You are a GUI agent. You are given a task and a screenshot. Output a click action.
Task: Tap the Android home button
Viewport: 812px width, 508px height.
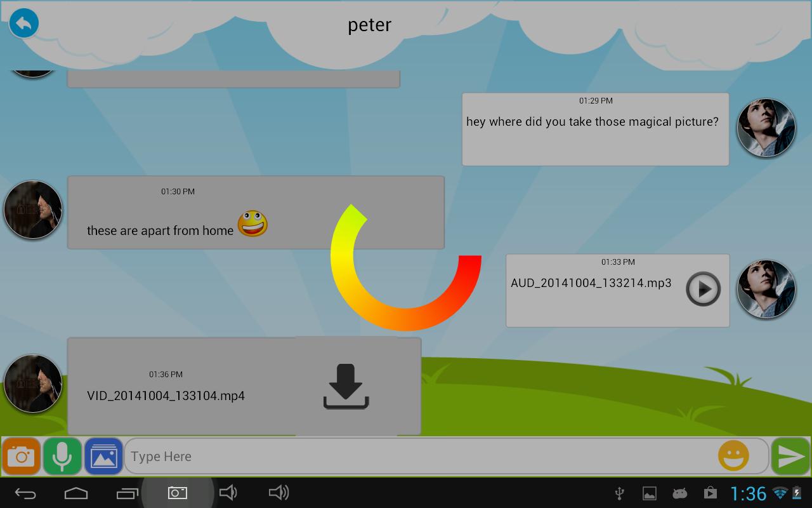[76, 493]
